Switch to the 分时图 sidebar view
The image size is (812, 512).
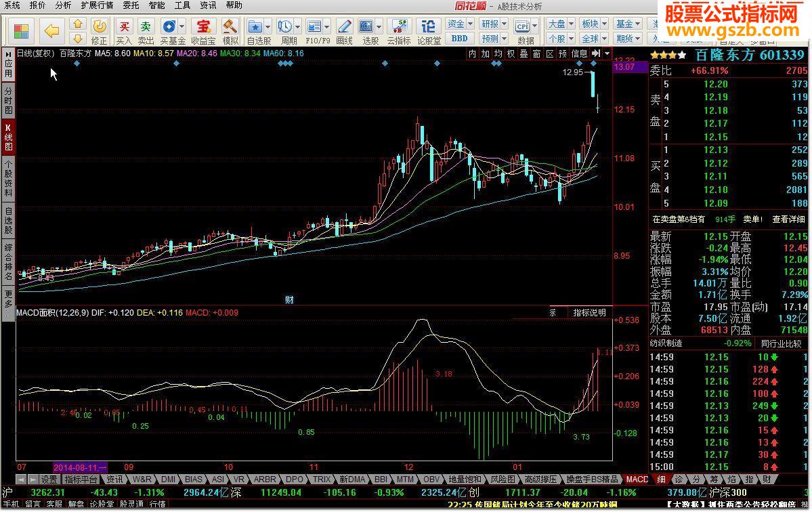point(9,100)
